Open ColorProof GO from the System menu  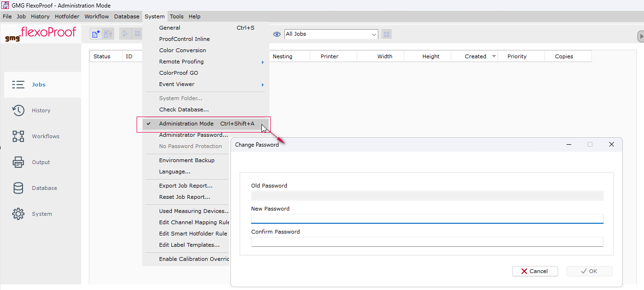(206, 73)
